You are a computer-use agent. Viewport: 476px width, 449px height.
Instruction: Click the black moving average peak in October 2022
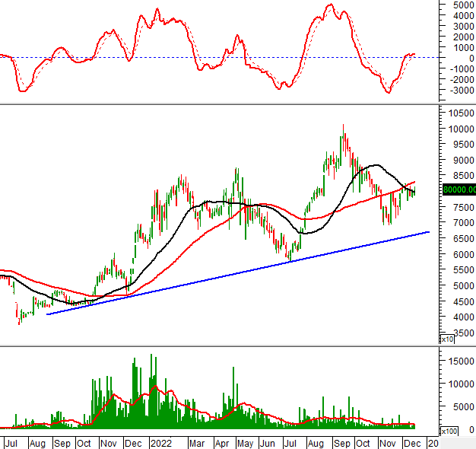pos(374,165)
